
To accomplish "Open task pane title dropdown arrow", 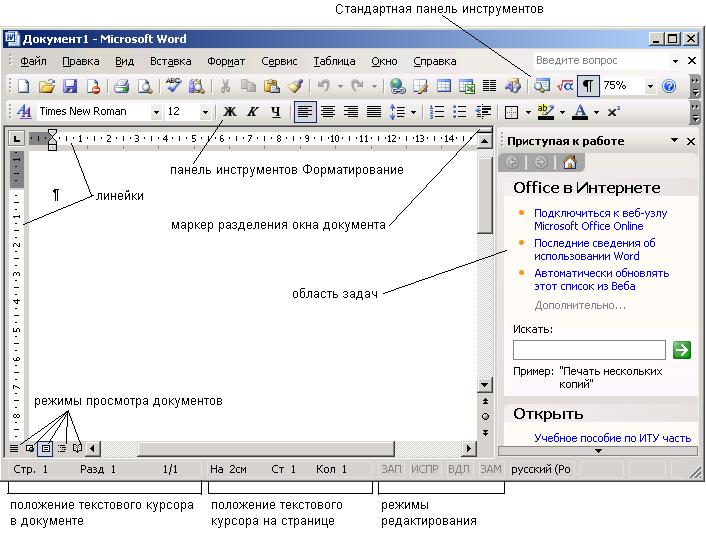I will point(674,140).
